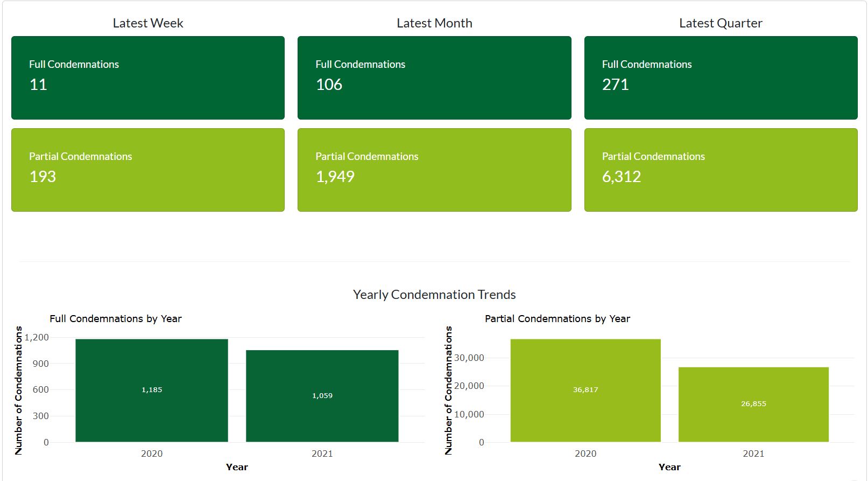Click the Partial Condemnations card showing 1,949
The height and width of the screenshot is (481, 868).
point(434,170)
